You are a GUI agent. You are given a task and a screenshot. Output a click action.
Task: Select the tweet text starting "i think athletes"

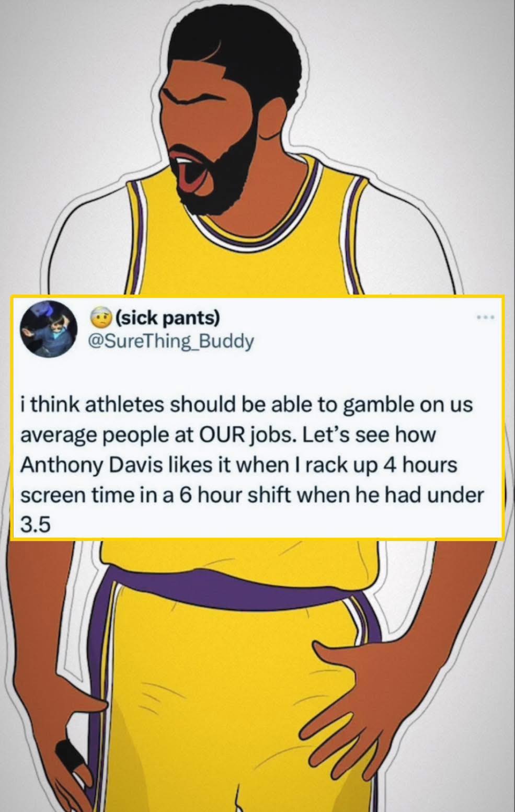(x=251, y=464)
